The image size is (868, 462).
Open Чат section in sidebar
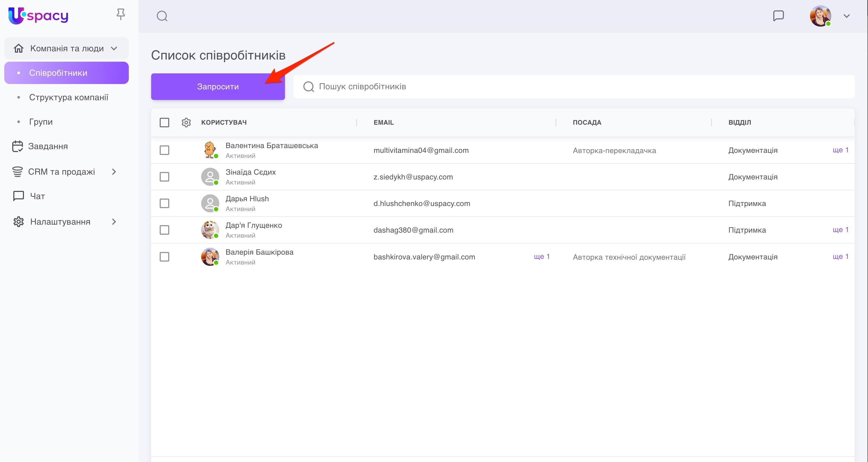tap(37, 196)
